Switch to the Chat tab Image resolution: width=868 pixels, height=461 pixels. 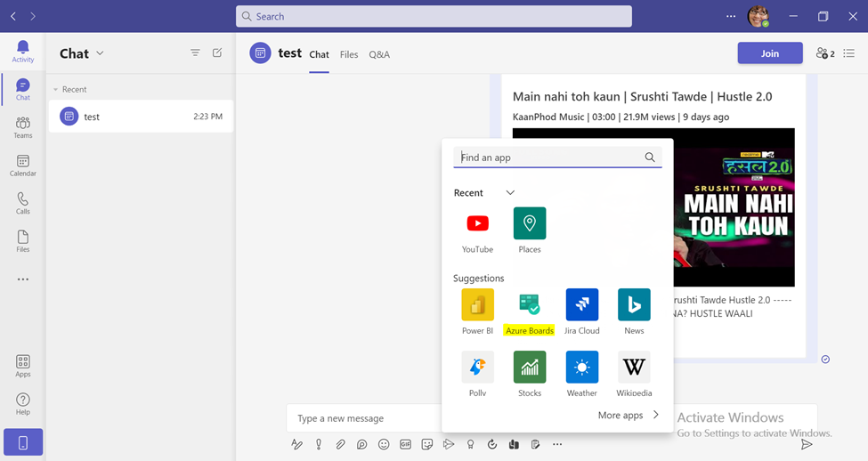pyautogui.click(x=319, y=54)
